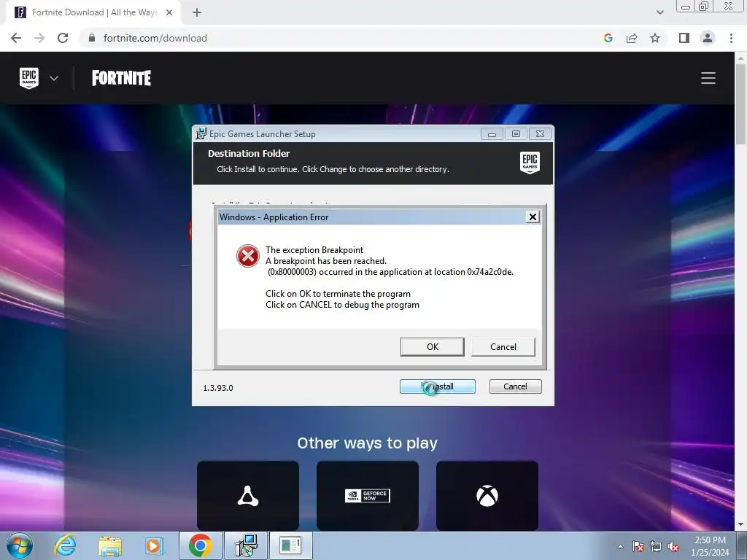
Task: Click OK in the Application Error dialog
Action: pos(432,346)
